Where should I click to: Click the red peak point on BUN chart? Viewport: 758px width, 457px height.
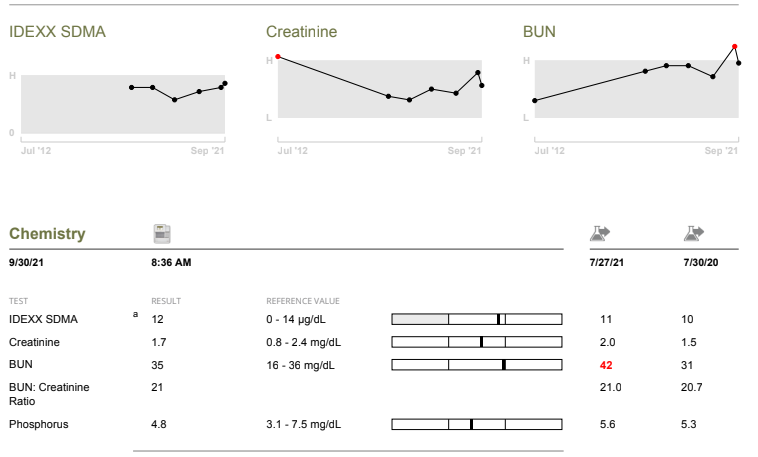coord(735,46)
